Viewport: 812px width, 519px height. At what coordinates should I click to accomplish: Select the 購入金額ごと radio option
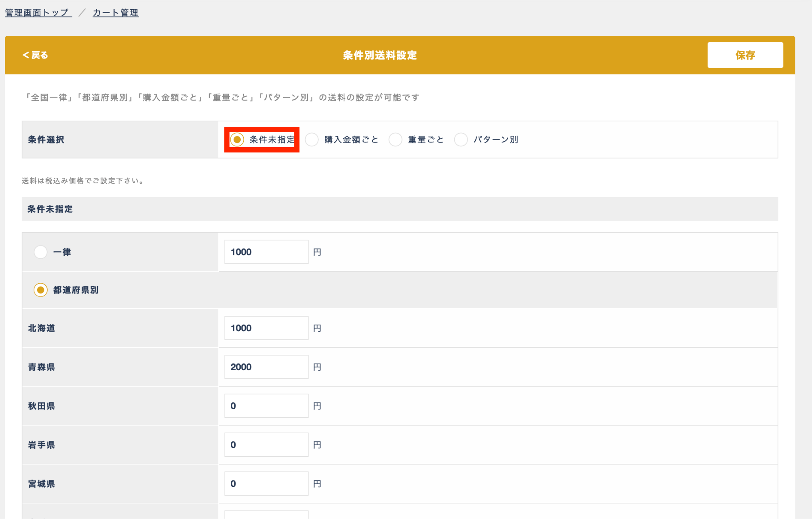click(x=312, y=140)
